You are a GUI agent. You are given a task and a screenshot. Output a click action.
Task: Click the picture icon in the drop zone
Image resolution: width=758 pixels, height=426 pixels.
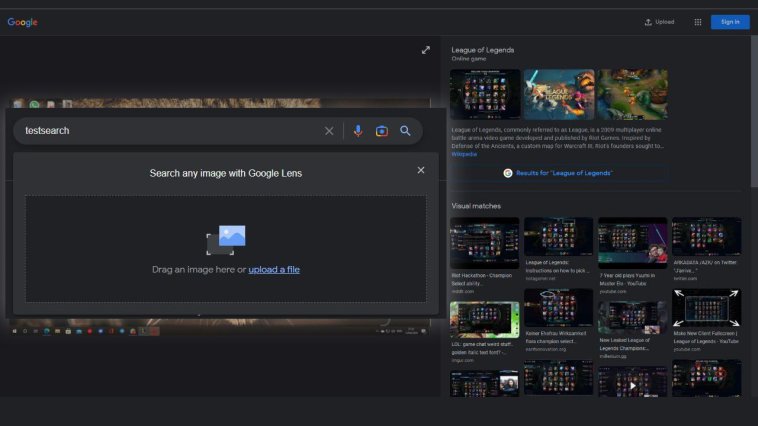click(x=226, y=240)
